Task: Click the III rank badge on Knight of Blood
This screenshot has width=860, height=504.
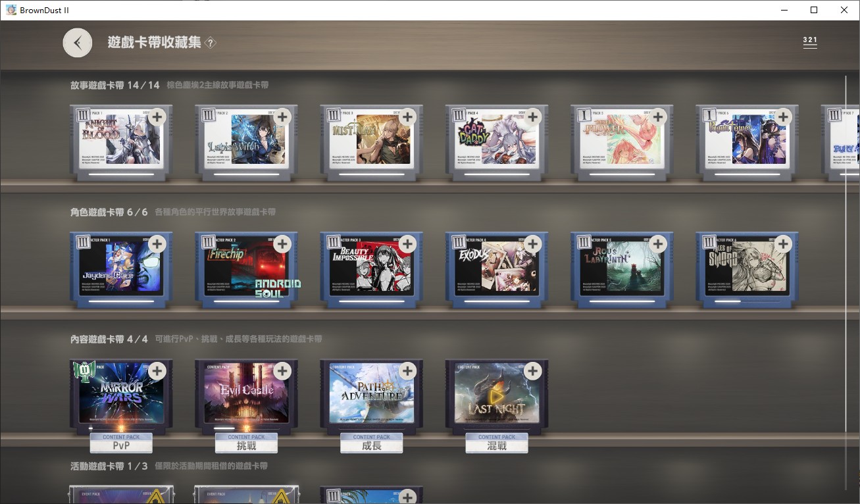Action: pos(84,115)
